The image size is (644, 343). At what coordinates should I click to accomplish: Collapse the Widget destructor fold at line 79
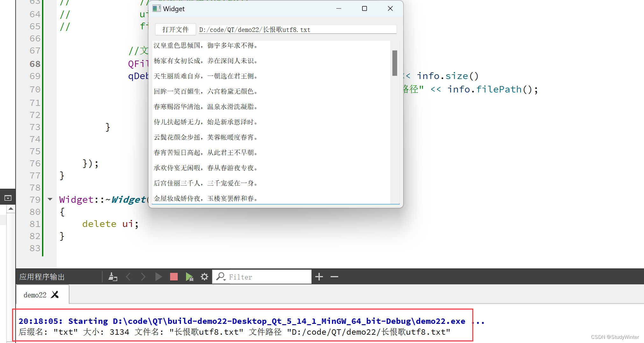(x=50, y=199)
